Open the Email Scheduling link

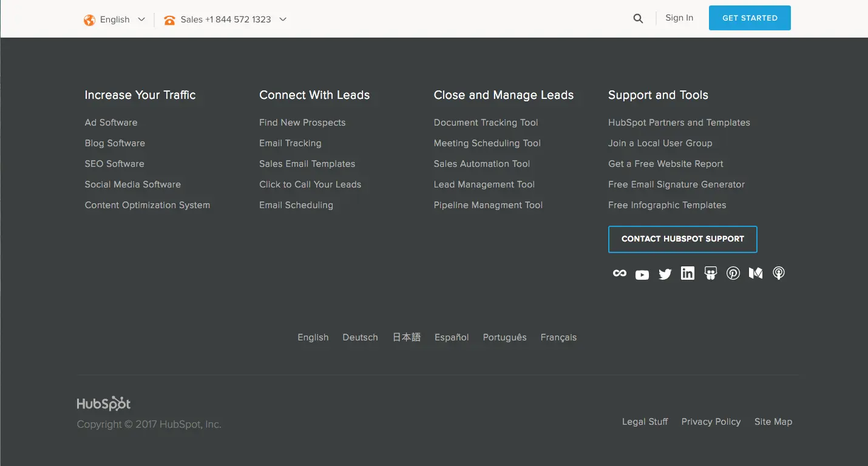[296, 205]
